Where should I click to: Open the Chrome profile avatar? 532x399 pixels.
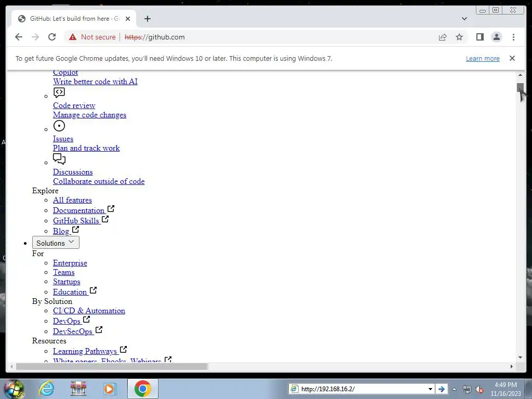coord(496,37)
